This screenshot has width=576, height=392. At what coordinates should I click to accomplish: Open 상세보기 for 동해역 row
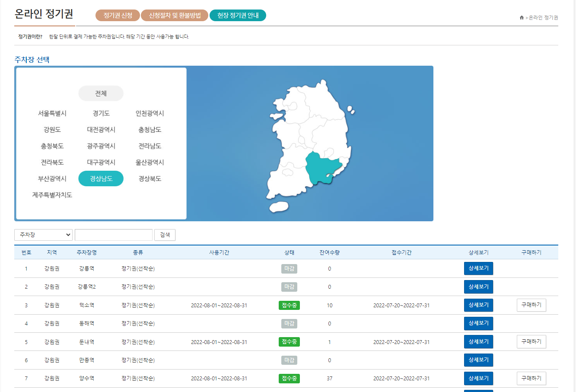(x=478, y=323)
